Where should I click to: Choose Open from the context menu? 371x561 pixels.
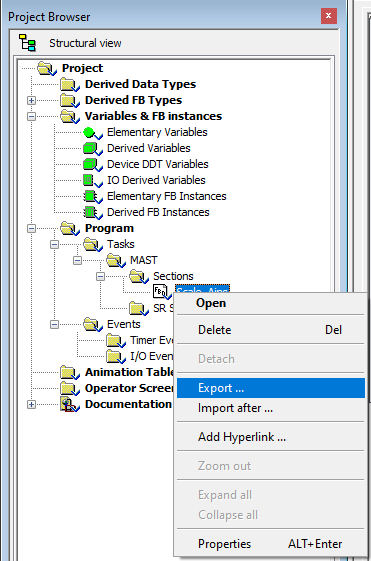[x=270, y=303]
